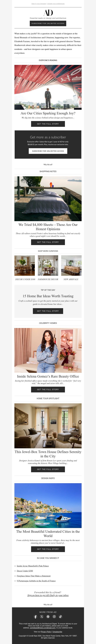
Task: Click Sign up here to get AD Daily
Action: (48, 595)
